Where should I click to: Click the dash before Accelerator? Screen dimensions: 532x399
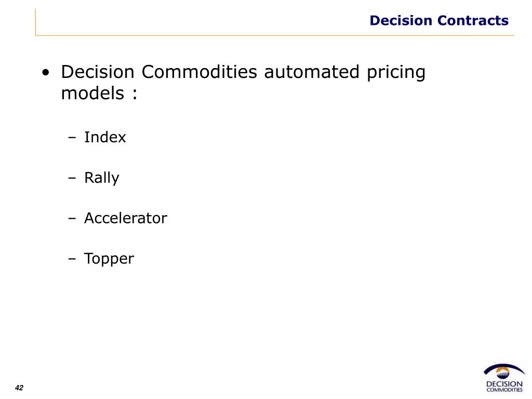point(72,218)
